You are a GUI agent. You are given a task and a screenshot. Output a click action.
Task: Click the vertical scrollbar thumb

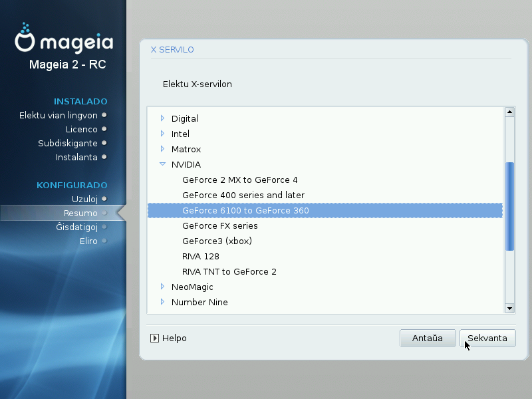pos(509,206)
